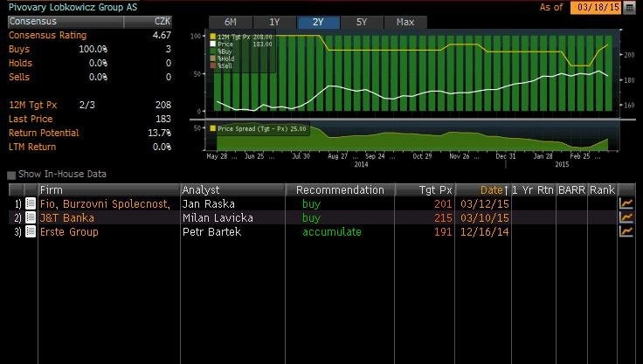This screenshot has width=643, height=364.
Task: Sort table by Rank column header
Action: 602,189
